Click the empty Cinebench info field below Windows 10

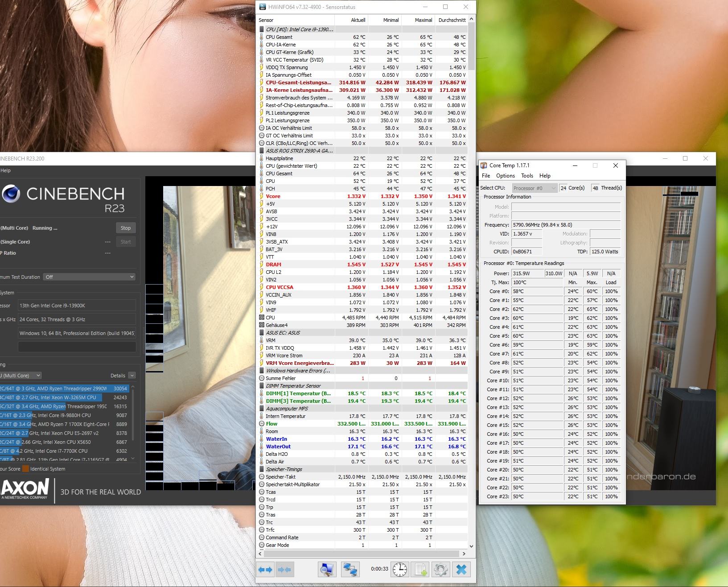[x=77, y=347]
